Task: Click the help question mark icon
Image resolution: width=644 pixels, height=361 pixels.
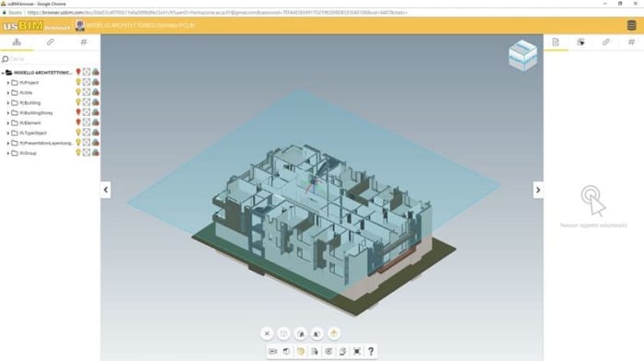Action: pos(371,351)
